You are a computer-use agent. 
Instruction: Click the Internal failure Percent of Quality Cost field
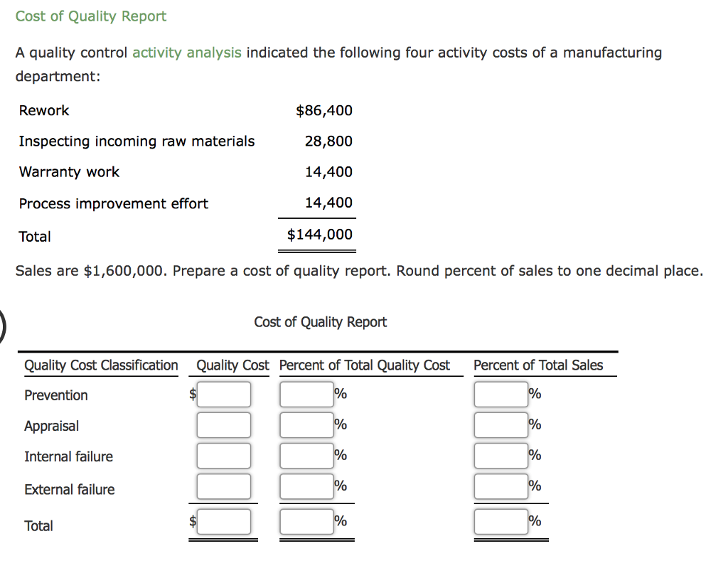click(307, 456)
